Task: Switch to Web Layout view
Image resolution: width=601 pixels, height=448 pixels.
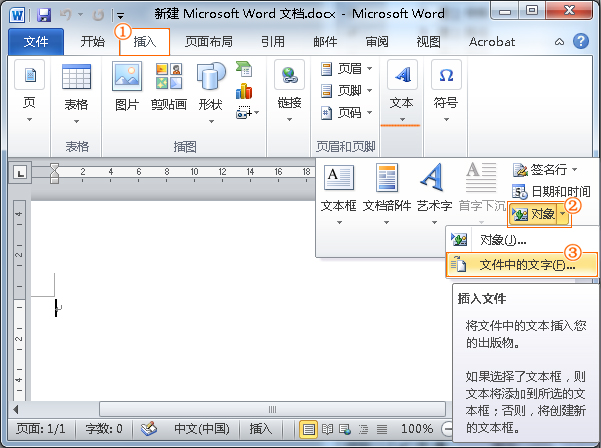Action: pos(345,429)
